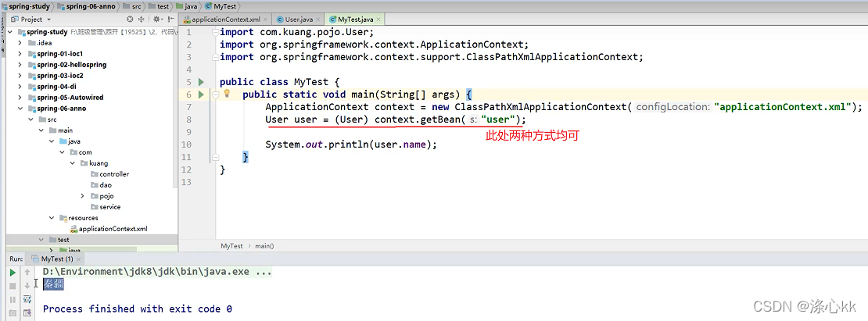Image resolution: width=868 pixels, height=321 pixels.
Task: Expand the .idea folder
Action: tap(20, 43)
